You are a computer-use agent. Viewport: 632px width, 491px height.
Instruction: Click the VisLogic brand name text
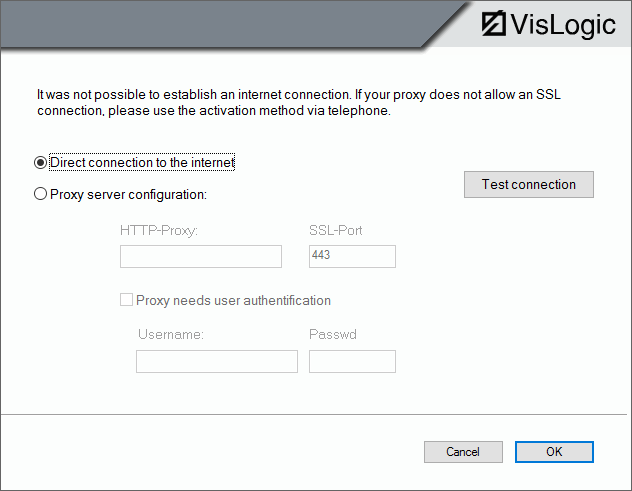pos(563,24)
